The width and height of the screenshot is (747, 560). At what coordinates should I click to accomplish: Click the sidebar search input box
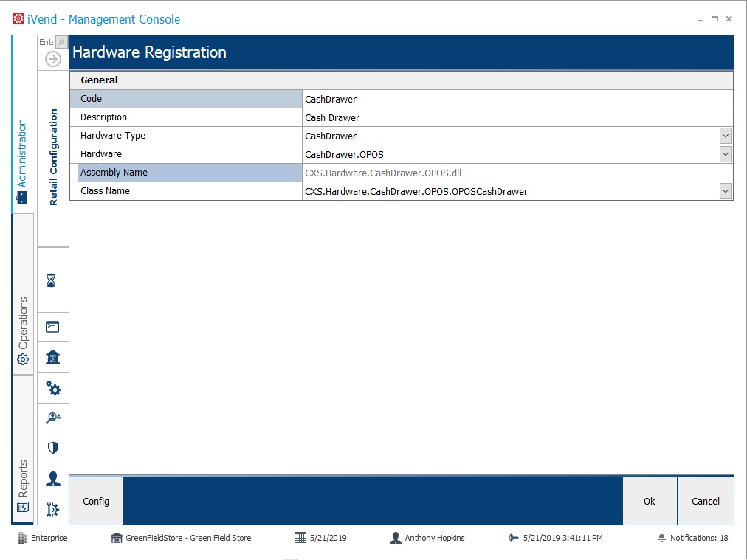[47, 42]
